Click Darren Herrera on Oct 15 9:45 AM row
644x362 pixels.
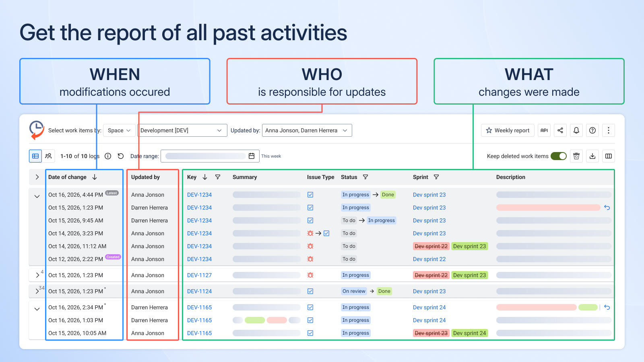pos(149,220)
